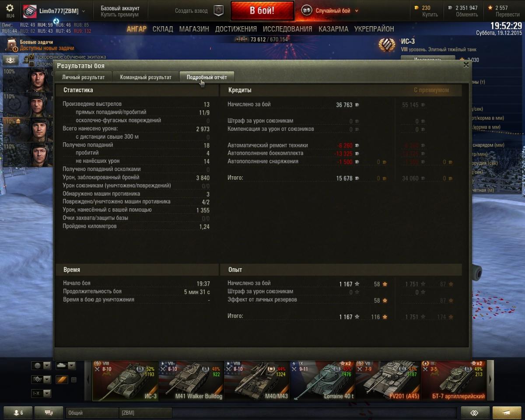Open the settings gear menu
The image size is (525, 420).
pyautogui.click(x=10, y=9)
